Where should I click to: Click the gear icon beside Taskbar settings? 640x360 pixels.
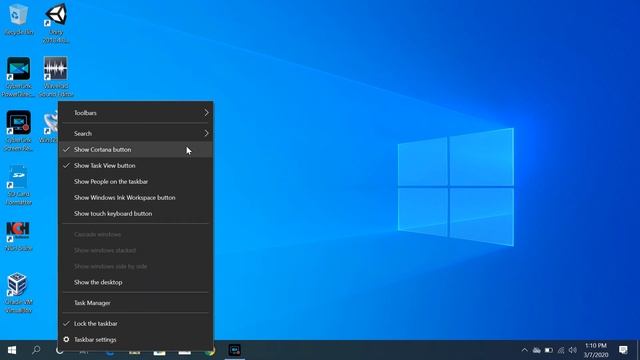tap(66, 339)
